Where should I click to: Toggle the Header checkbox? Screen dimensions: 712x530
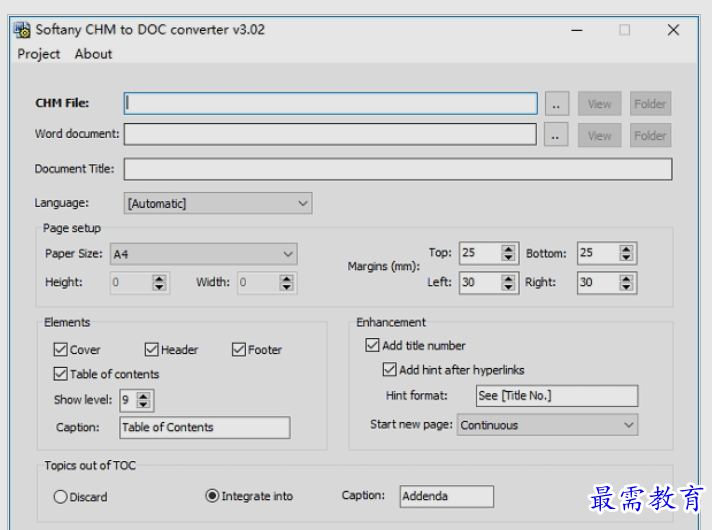(x=152, y=350)
